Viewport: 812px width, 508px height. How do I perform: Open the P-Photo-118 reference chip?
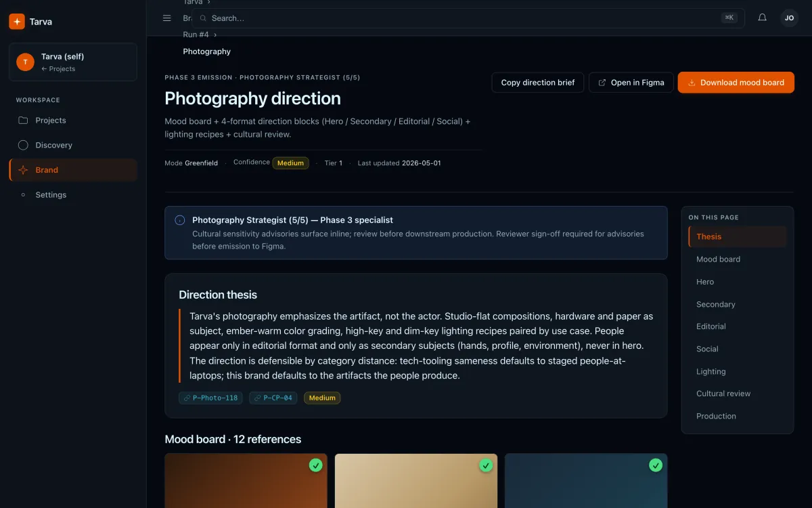coord(211,398)
